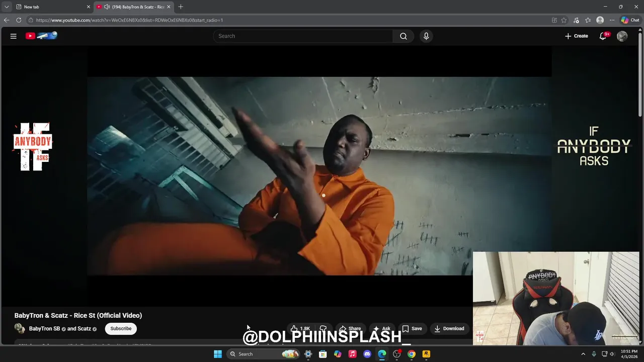The height and width of the screenshot is (362, 644).
Task: Download the video
Action: tap(449, 329)
